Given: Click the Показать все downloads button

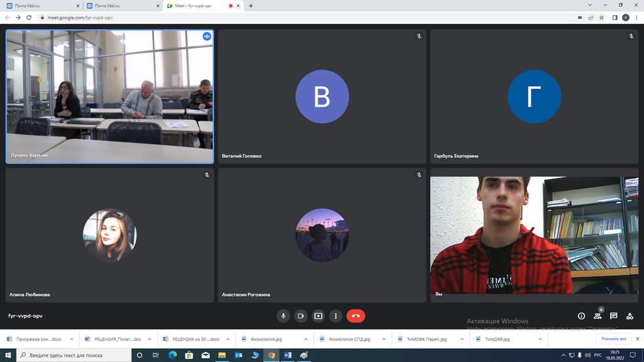Looking at the screenshot, I should pyautogui.click(x=614, y=339).
